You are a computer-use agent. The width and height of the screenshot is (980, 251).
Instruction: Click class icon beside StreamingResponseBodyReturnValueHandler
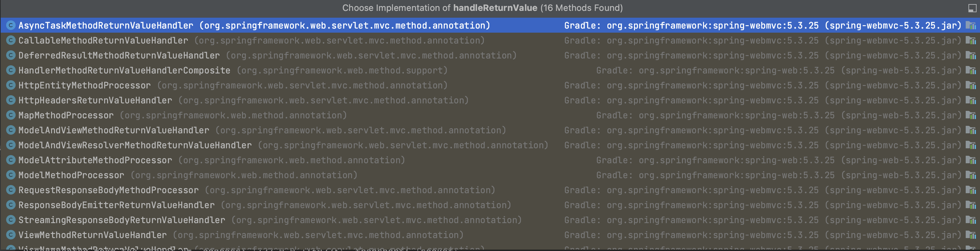pos(11,219)
